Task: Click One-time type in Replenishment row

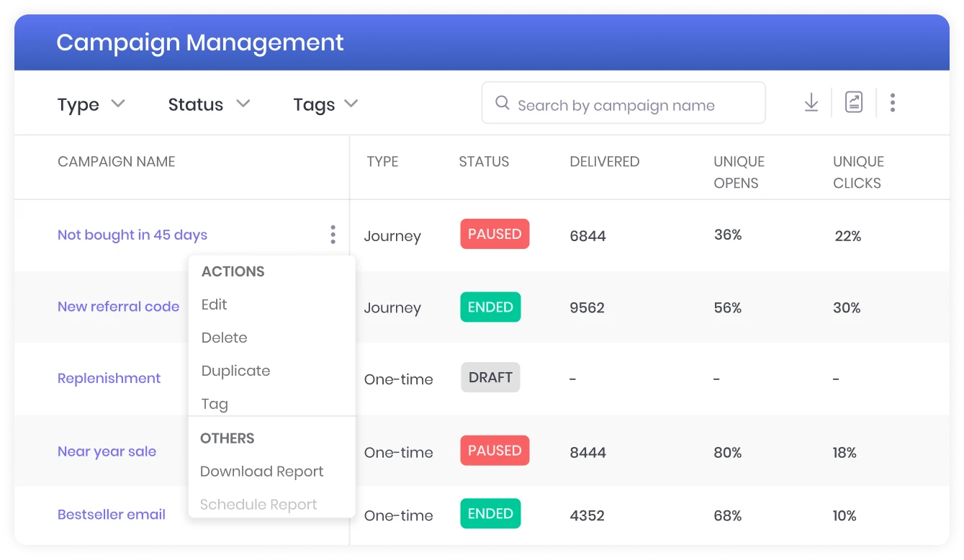Action: [399, 379]
